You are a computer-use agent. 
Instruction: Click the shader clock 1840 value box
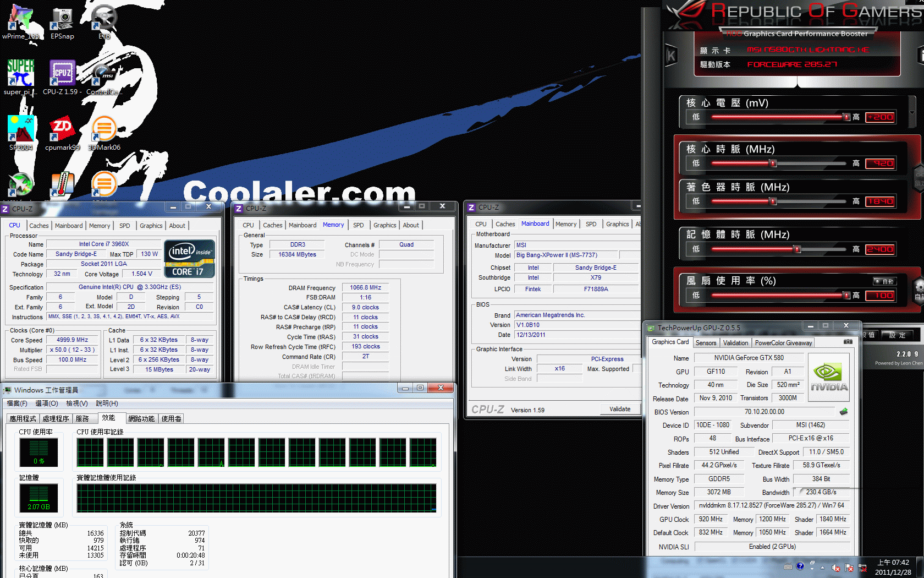click(x=880, y=201)
